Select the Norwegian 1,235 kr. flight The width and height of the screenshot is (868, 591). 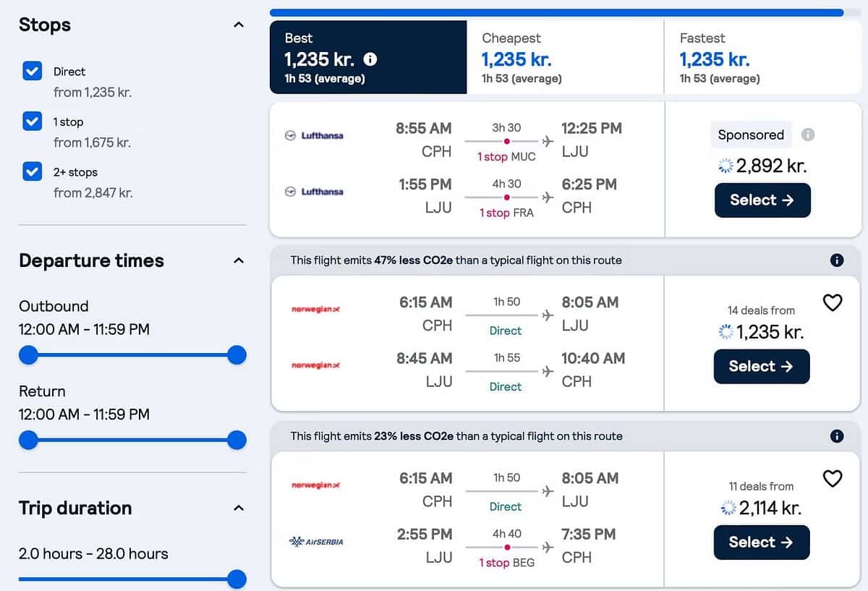tap(761, 366)
